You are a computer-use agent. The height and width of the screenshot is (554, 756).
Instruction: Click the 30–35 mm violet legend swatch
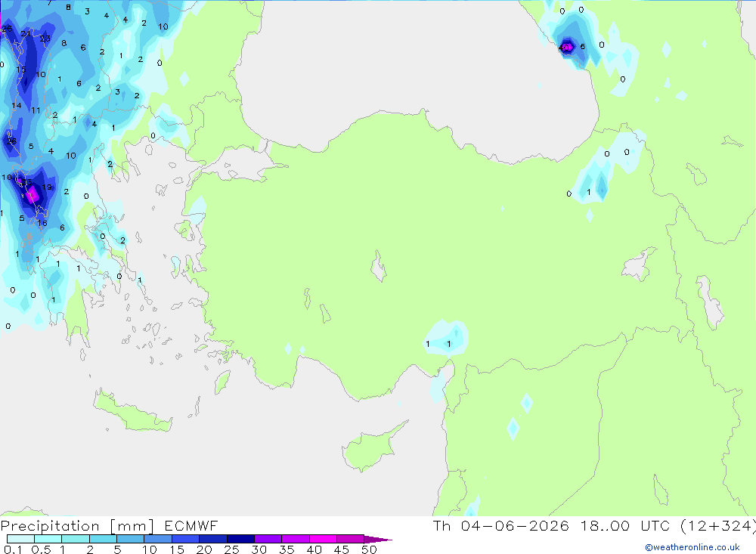point(268,539)
